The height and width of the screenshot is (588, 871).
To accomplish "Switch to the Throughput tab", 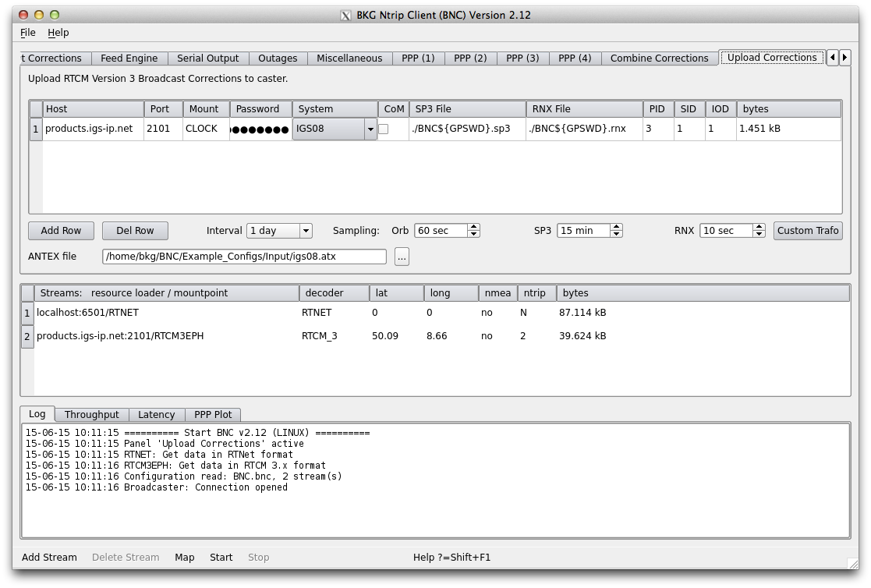I will [91, 415].
